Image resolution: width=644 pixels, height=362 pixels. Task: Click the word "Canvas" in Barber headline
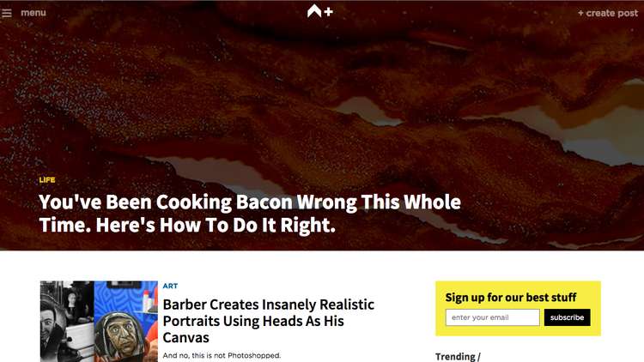[185, 337]
